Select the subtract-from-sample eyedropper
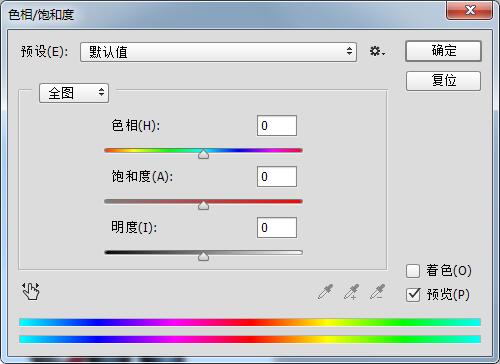500x364 pixels. (x=378, y=292)
